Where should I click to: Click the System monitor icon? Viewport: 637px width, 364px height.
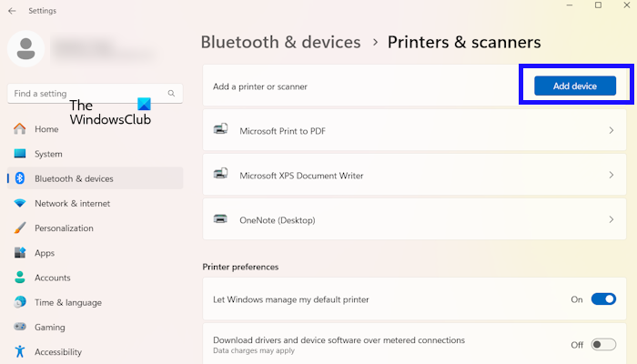[19, 154]
